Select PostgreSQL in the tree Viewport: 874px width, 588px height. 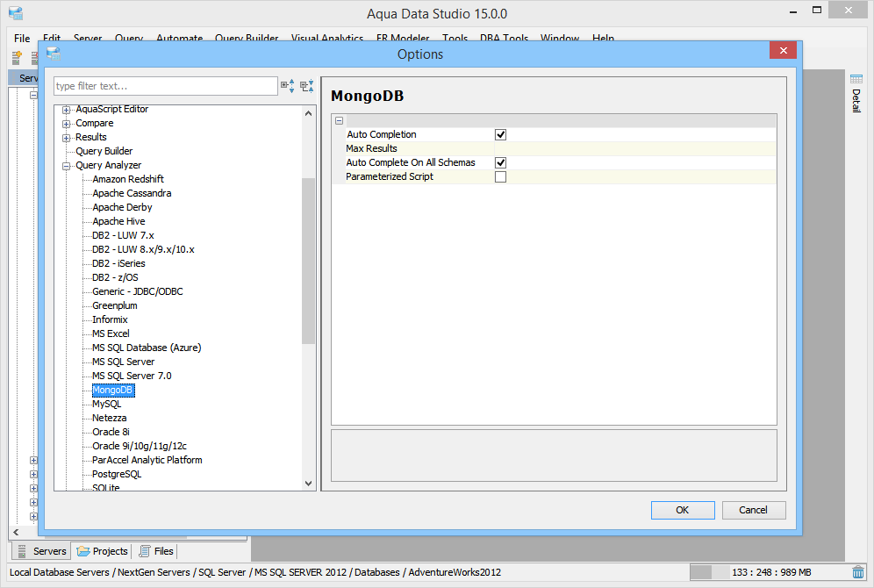pyautogui.click(x=117, y=474)
